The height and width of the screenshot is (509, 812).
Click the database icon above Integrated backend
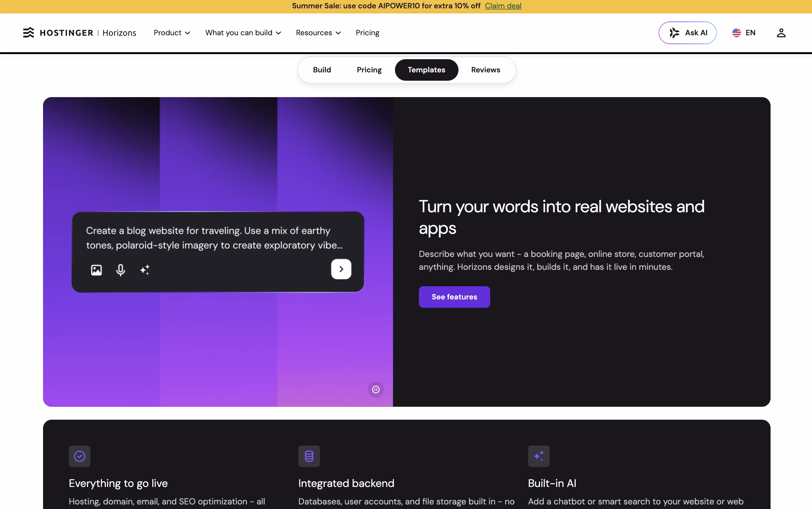pyautogui.click(x=309, y=456)
